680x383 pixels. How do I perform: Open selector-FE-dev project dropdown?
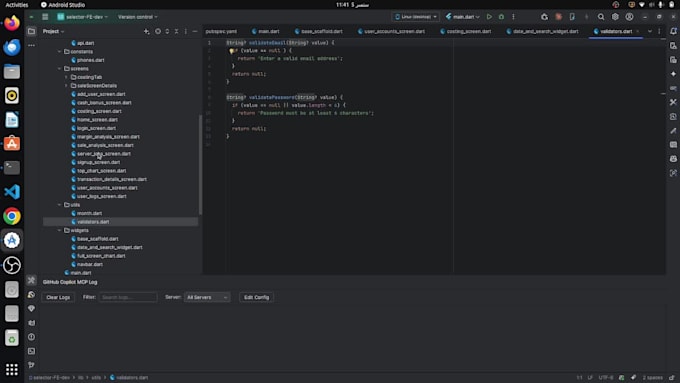click(82, 17)
